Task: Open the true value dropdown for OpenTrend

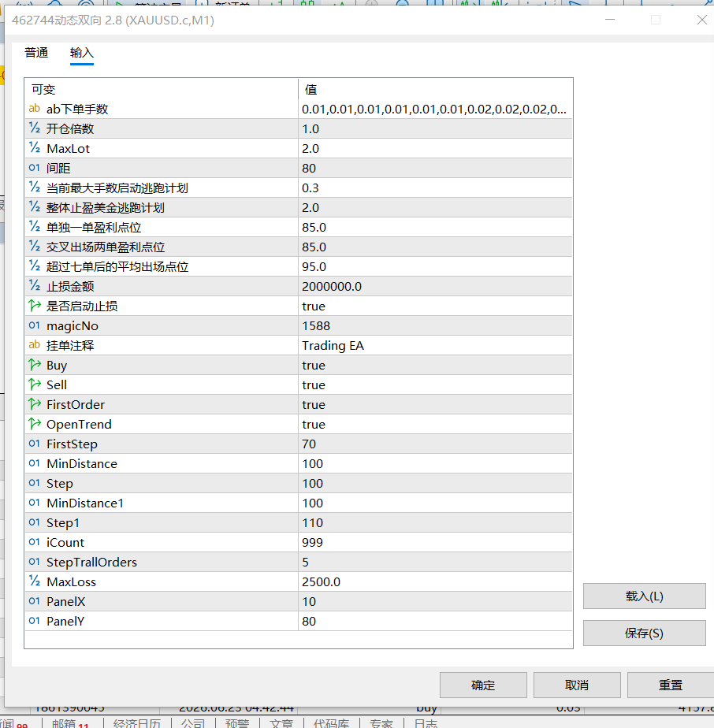Action: pyautogui.click(x=435, y=425)
